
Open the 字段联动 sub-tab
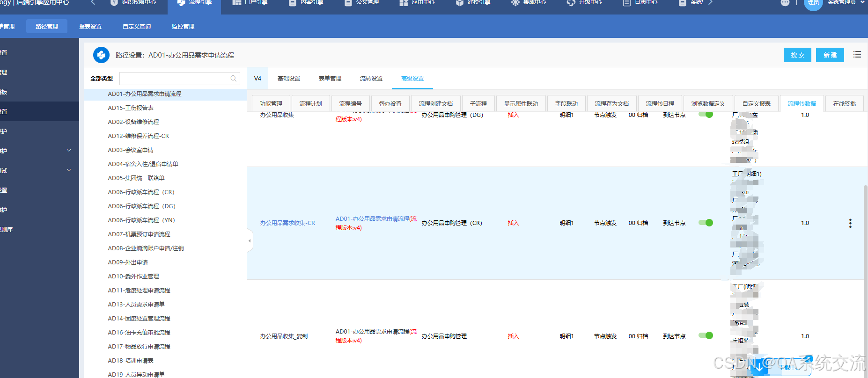(x=566, y=103)
